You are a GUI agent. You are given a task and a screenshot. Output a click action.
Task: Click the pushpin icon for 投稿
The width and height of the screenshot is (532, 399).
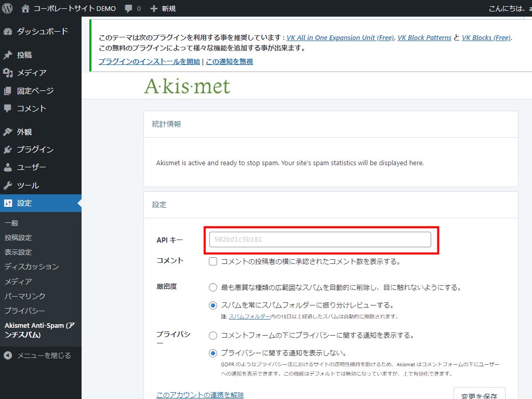(8, 55)
